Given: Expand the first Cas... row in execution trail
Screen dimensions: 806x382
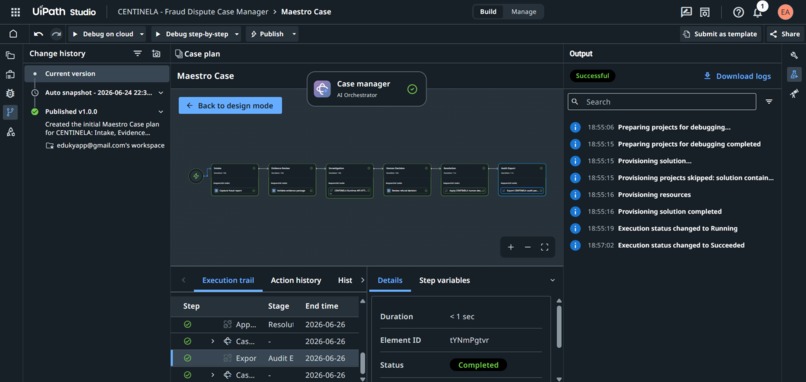Looking at the screenshot, I should click(212, 341).
